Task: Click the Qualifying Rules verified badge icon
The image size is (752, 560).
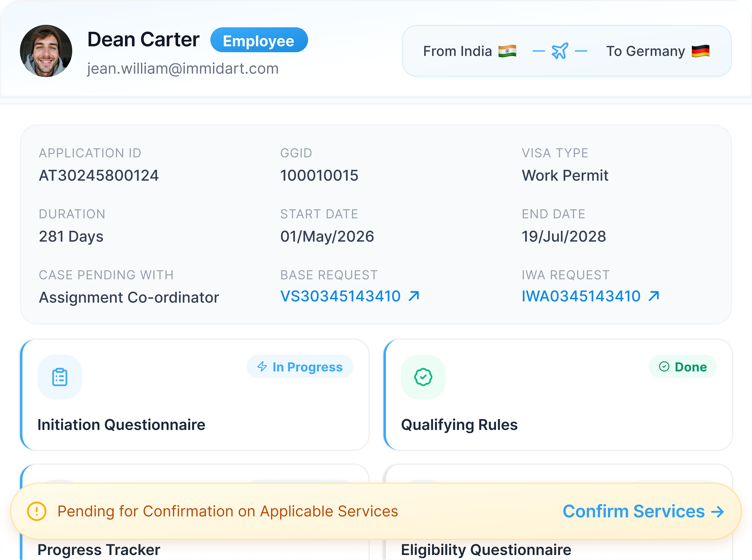Action: 423,377
